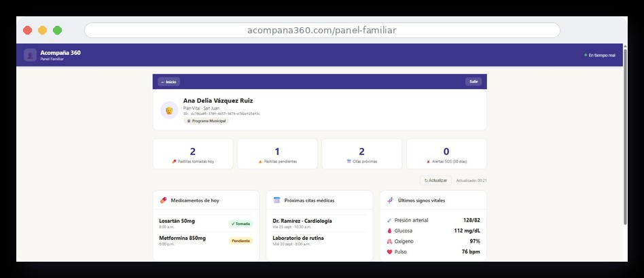This screenshot has width=644, height=278.
Task: Click the Acompaña 360 logo icon
Action: click(30, 55)
